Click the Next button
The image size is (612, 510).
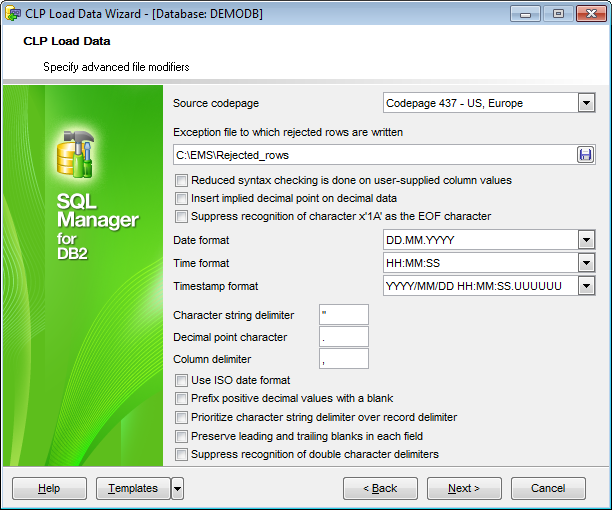coord(464,488)
